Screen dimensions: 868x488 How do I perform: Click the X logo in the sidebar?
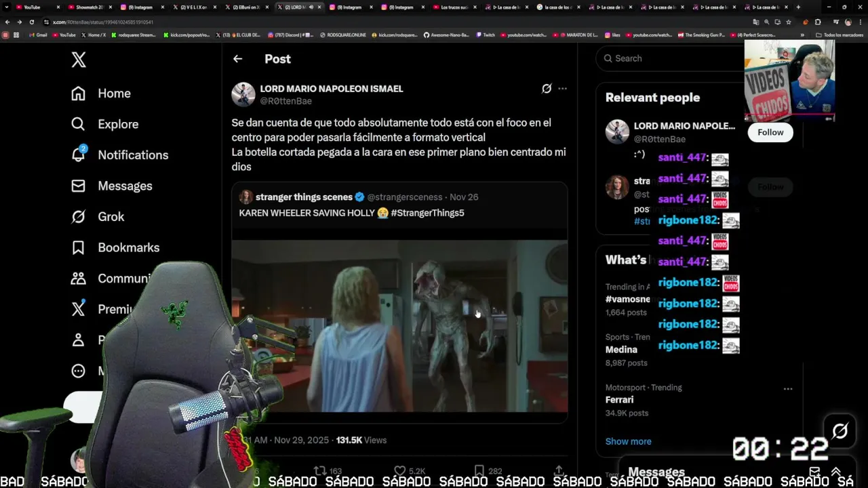click(79, 60)
